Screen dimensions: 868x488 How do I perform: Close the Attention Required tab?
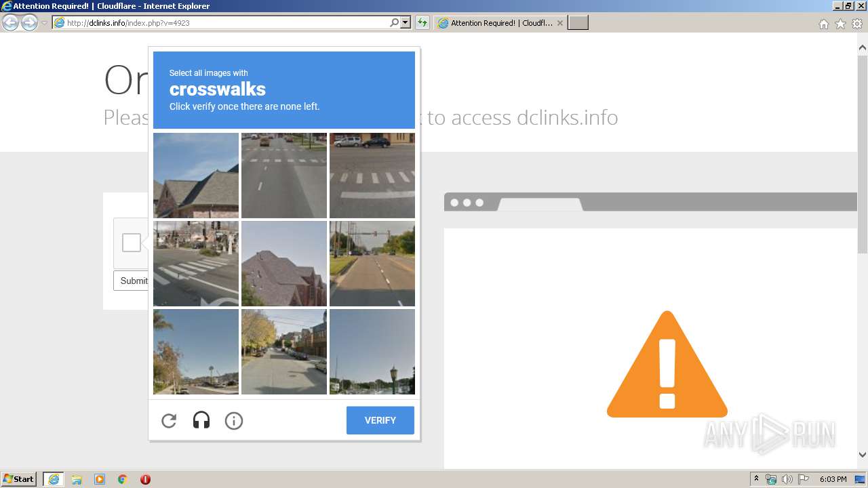click(560, 23)
